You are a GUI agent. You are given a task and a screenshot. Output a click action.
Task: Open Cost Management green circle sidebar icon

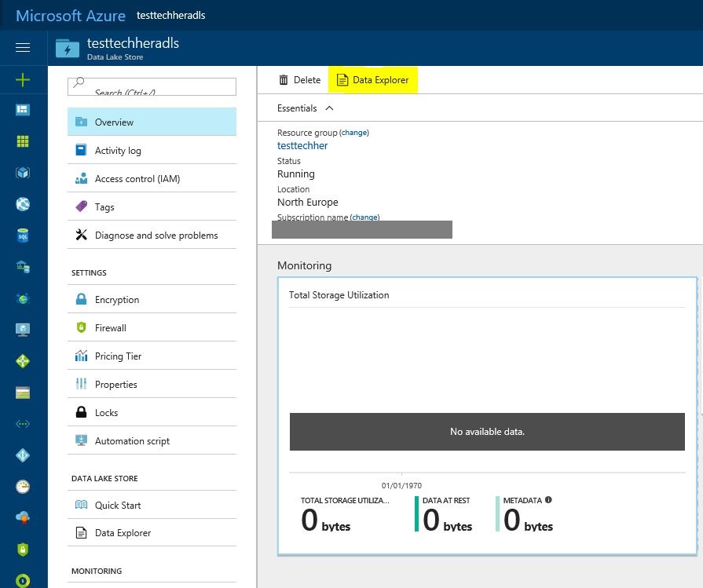[x=23, y=580]
